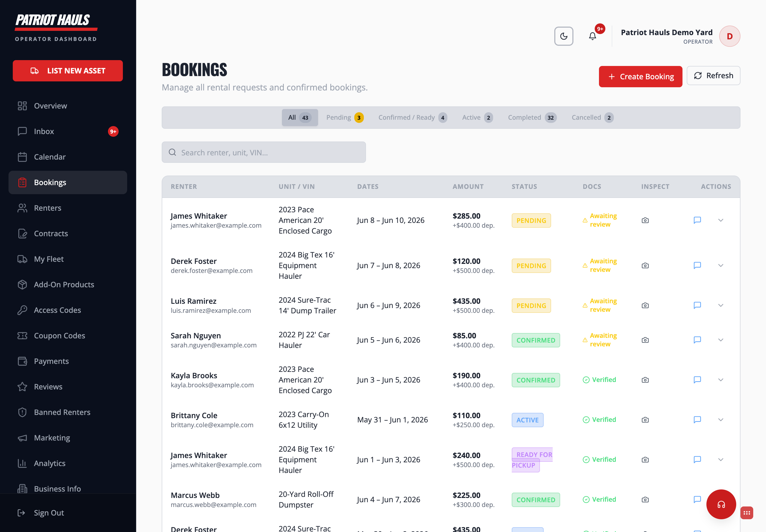This screenshot has height=532, width=766.
Task: Show Cancelled bookings tab
Action: [x=592, y=118]
